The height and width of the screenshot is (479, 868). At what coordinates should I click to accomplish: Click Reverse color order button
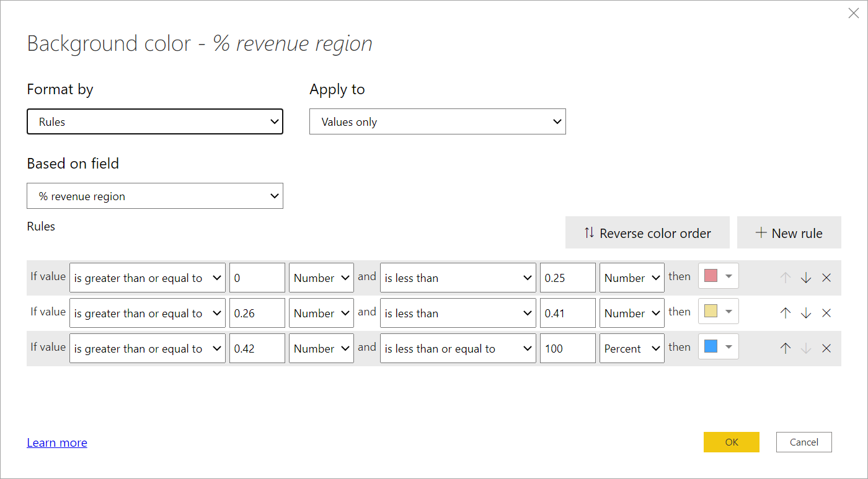[647, 233]
